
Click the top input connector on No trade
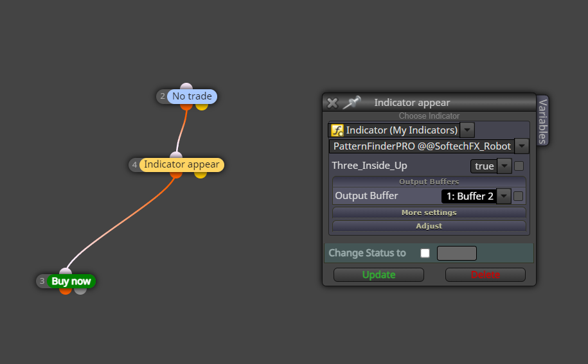pyautogui.click(x=186, y=87)
